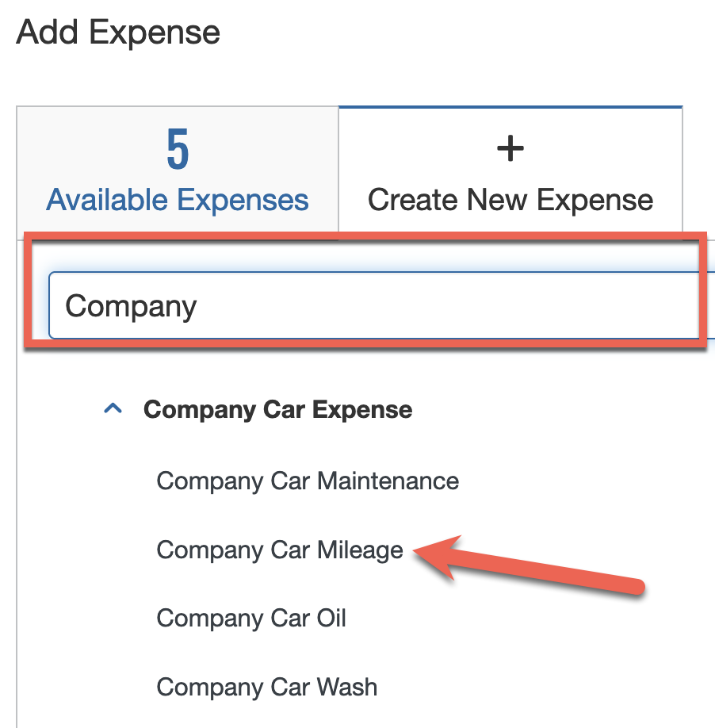Click the Create New Expense label text
This screenshot has width=715, height=728.
tap(510, 199)
